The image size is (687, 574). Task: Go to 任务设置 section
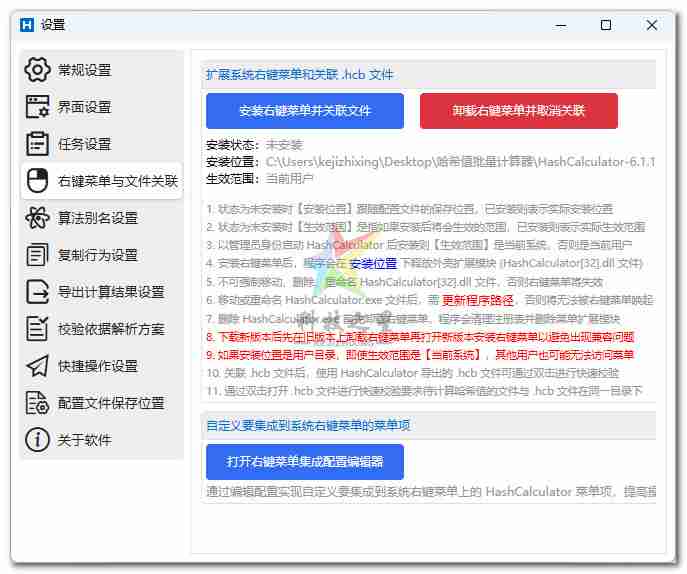103,144
